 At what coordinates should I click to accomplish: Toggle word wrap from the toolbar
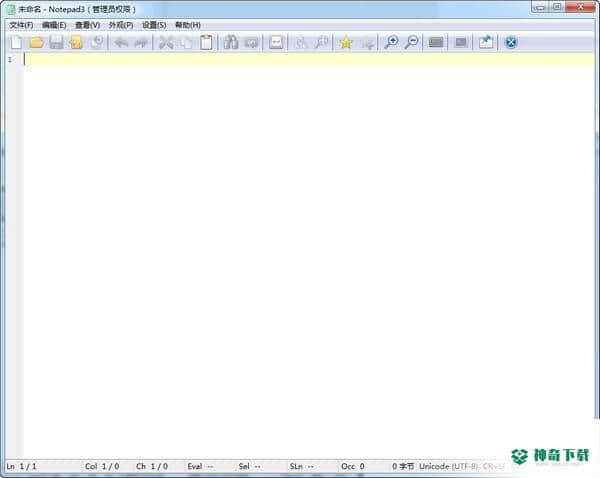point(276,42)
